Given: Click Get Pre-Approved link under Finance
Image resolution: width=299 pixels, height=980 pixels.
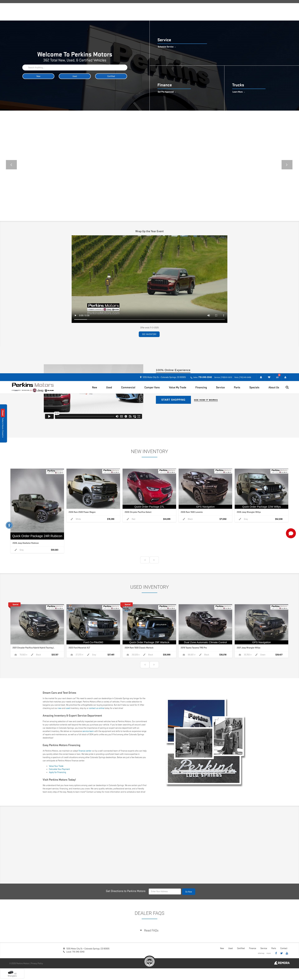Looking at the screenshot, I should tap(167, 92).
